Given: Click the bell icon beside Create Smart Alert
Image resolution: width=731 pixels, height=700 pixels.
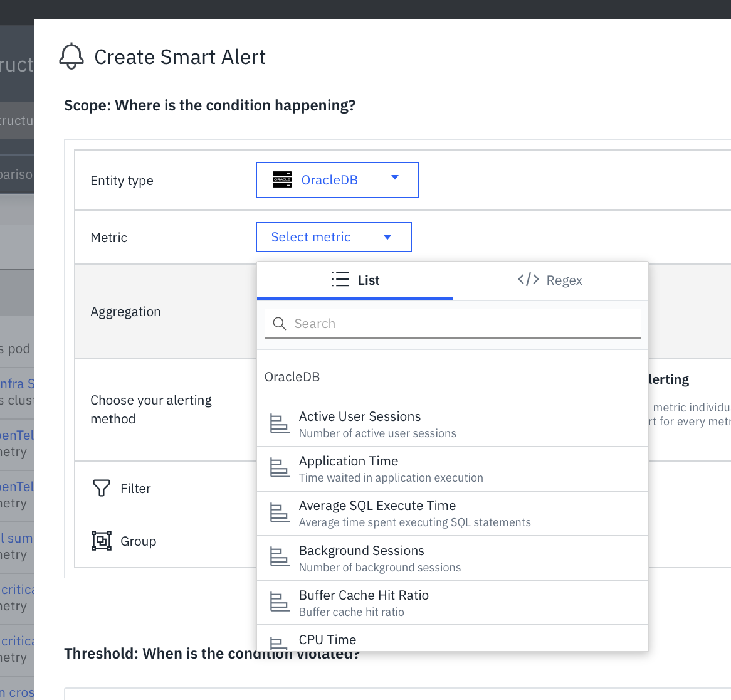Looking at the screenshot, I should (71, 56).
